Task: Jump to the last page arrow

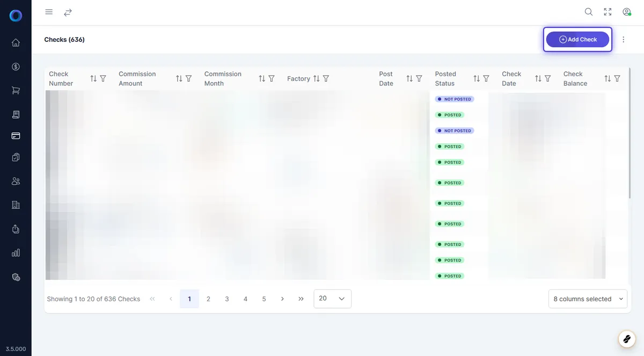Action: click(301, 299)
